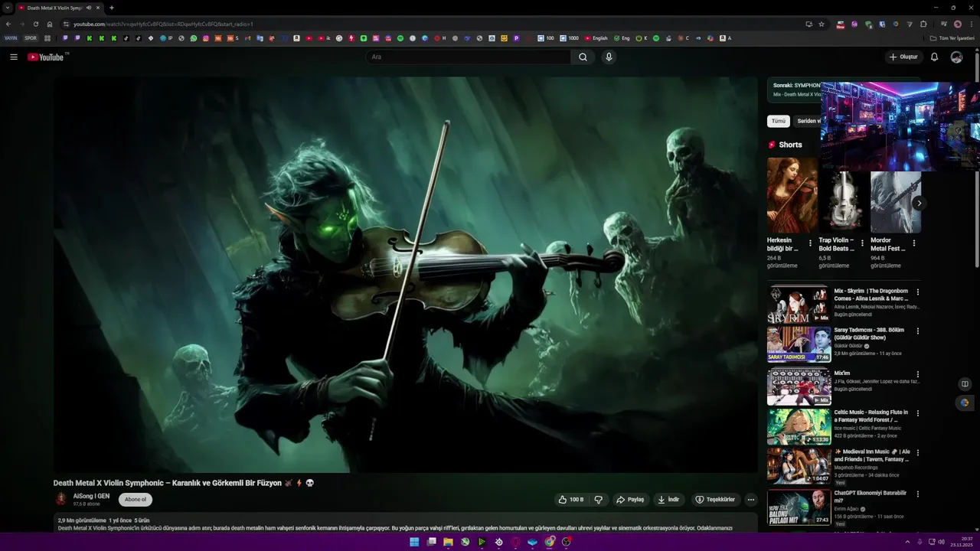Open the YouTube guide hamburger menu

[x=13, y=57]
